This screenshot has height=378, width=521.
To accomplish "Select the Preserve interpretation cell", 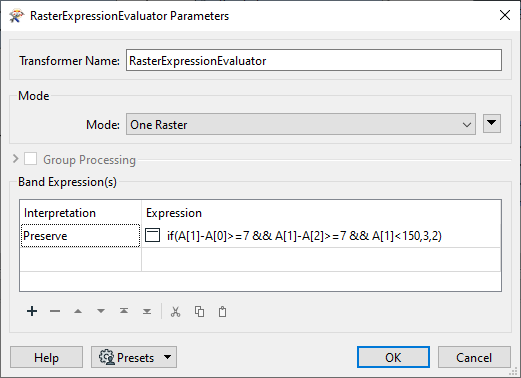I will [80, 236].
